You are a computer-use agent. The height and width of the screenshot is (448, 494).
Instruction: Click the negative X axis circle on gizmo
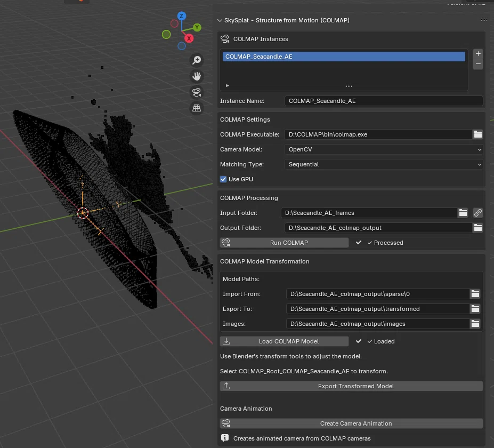[x=174, y=23]
